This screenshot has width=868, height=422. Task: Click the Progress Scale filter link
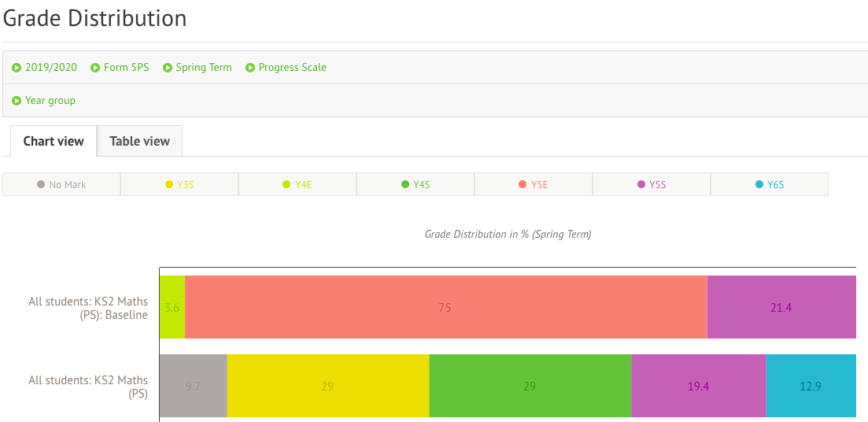pos(292,68)
